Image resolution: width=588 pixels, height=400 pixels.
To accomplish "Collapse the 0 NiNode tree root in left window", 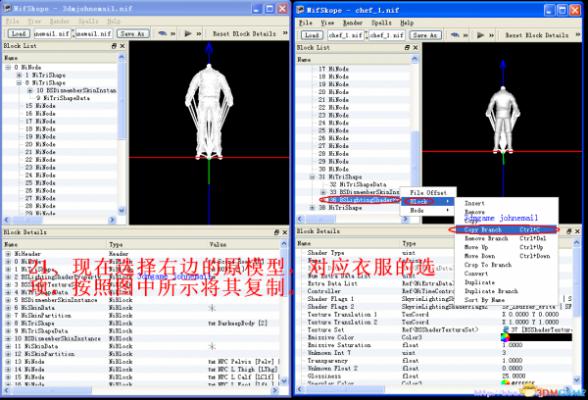I will click(x=8, y=67).
